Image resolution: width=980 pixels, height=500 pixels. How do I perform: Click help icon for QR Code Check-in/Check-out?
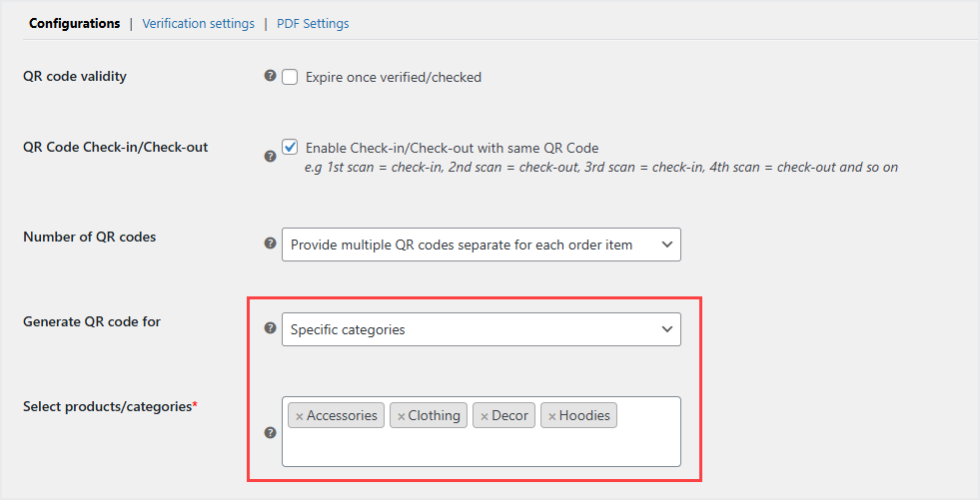[x=270, y=156]
